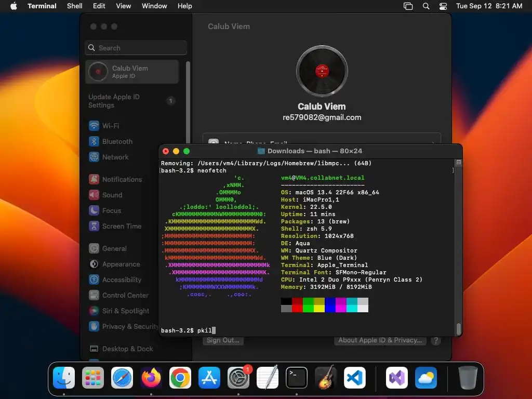Viewport: 532px width, 399px height.
Task: Click the Settings search field
Action: [x=136, y=48]
